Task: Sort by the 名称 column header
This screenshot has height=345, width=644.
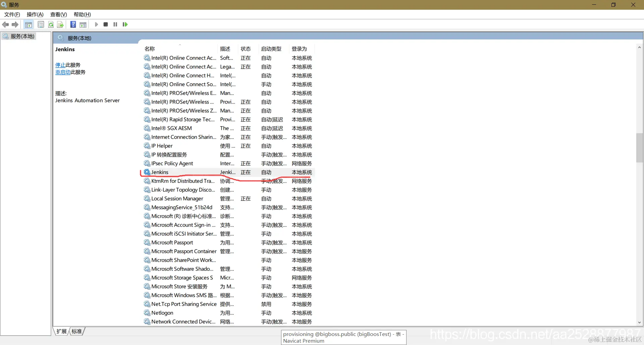Action: coord(180,49)
